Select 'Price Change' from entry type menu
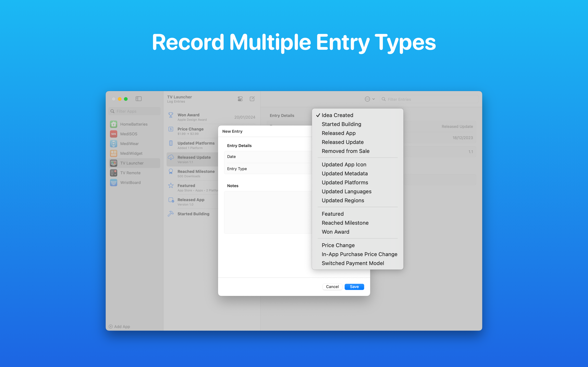This screenshot has height=367, width=588. 337,245
